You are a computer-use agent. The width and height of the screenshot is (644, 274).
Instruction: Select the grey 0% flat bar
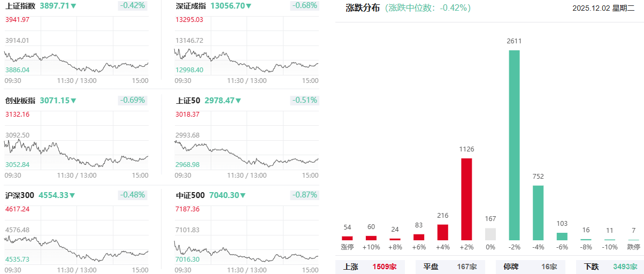tap(490, 234)
